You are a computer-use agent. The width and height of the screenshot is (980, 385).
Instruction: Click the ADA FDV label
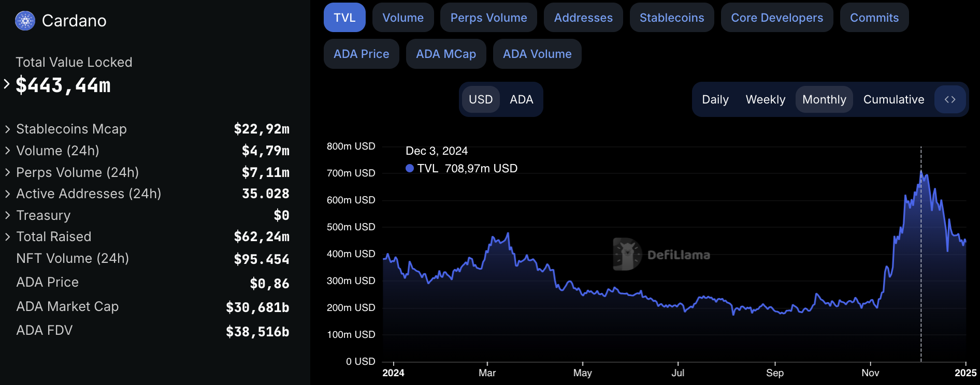coord(45,330)
